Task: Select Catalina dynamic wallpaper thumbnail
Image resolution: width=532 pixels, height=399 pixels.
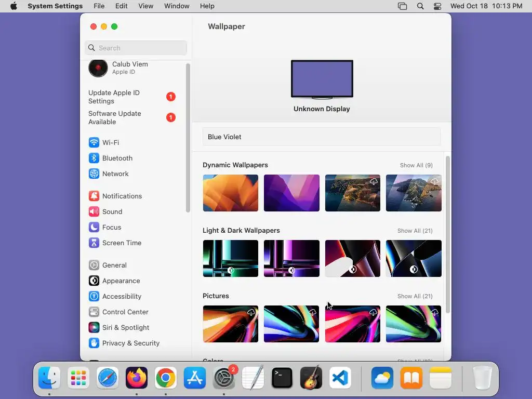Action: tap(414, 193)
